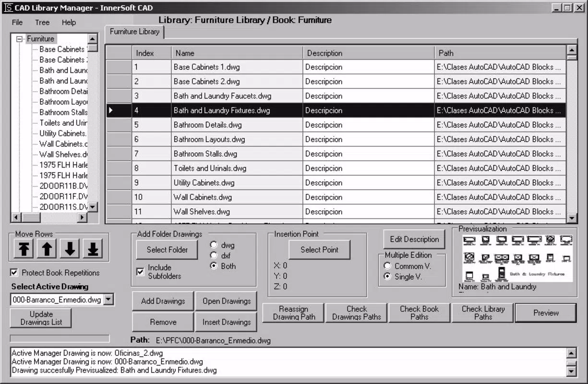The width and height of the screenshot is (588, 384).
Task: Select Toilets and Urinals.dwg name cell
Action: (x=237, y=168)
